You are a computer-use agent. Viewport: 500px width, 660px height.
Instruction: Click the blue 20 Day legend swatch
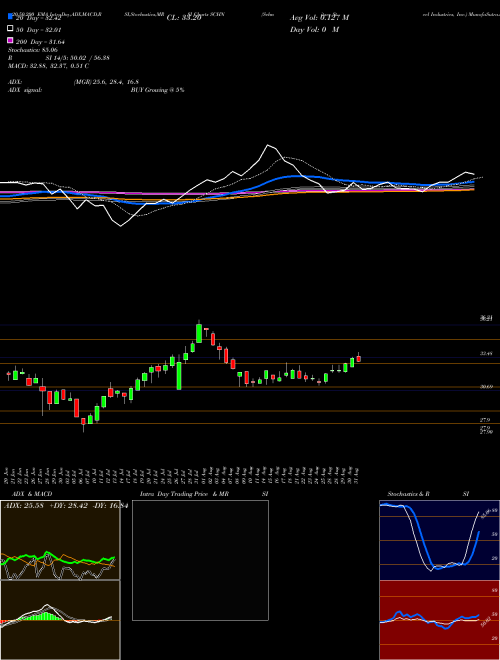point(10,17)
